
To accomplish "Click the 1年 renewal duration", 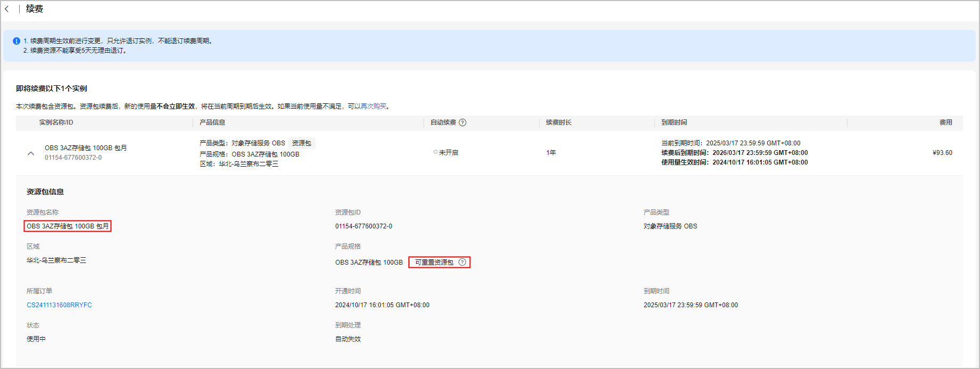I will point(551,153).
